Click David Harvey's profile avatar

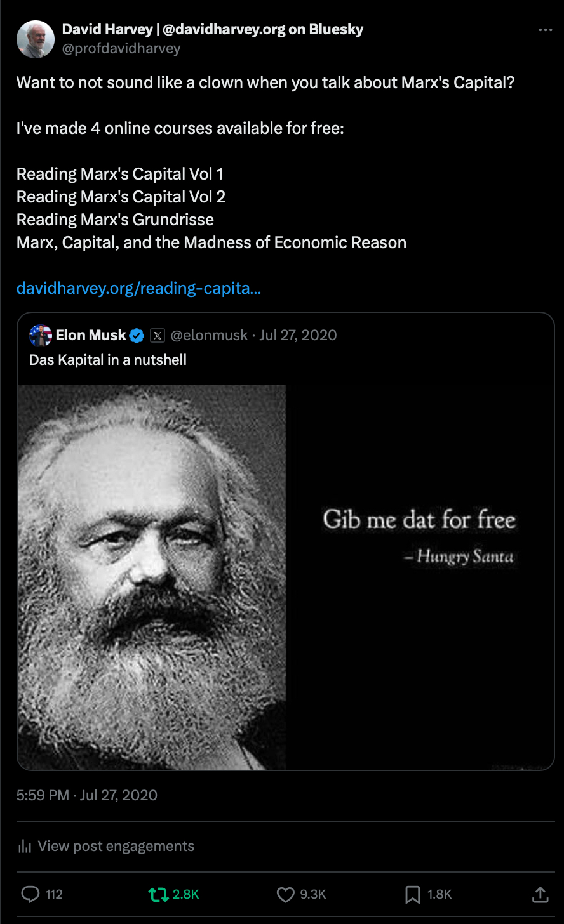(36, 39)
